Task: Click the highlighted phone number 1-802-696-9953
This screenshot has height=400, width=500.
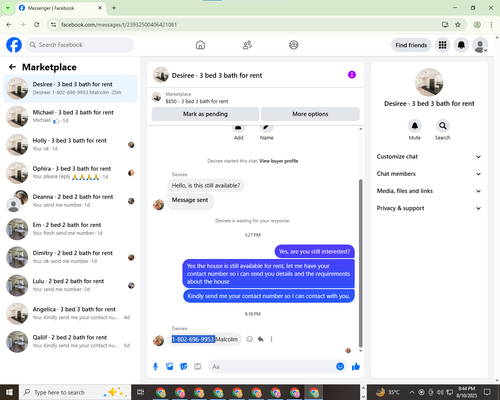Action: (193, 339)
